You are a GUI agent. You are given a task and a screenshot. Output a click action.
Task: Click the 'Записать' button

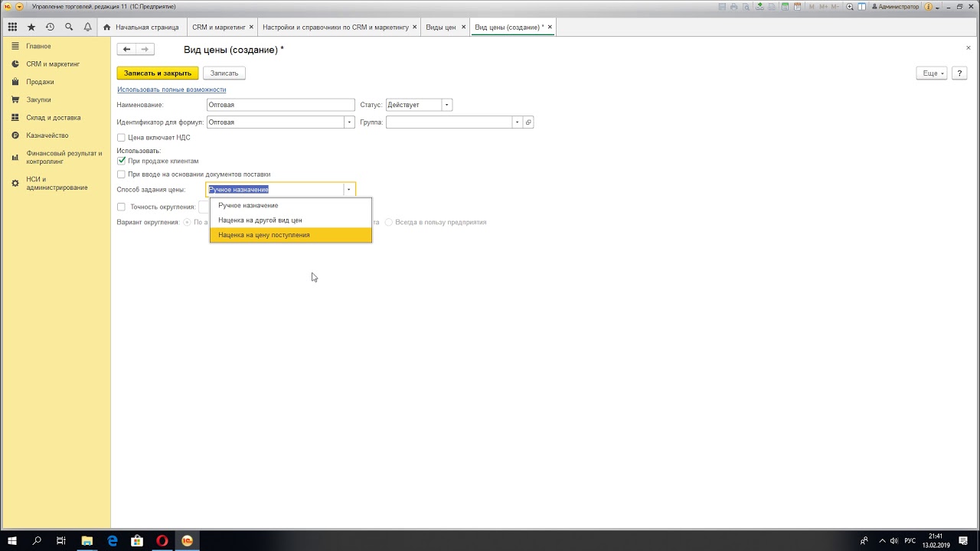[x=224, y=73]
